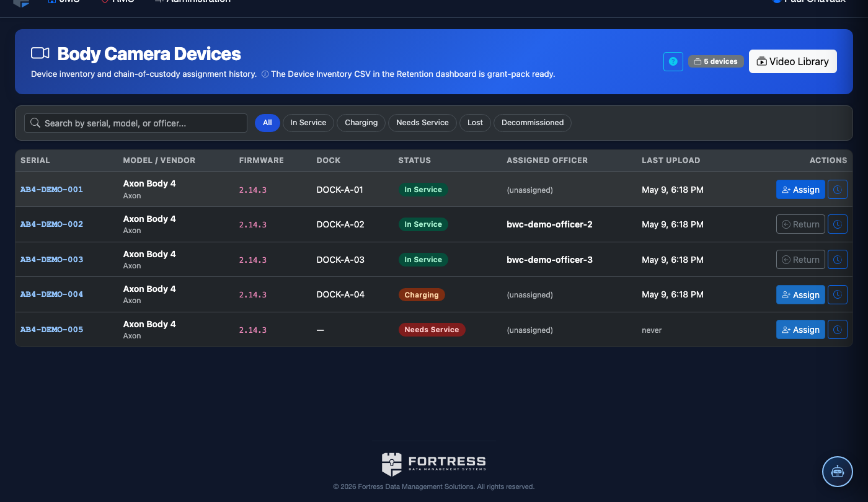
Task: Click last upload time for AB4-DEMO-002
Action: click(x=673, y=224)
